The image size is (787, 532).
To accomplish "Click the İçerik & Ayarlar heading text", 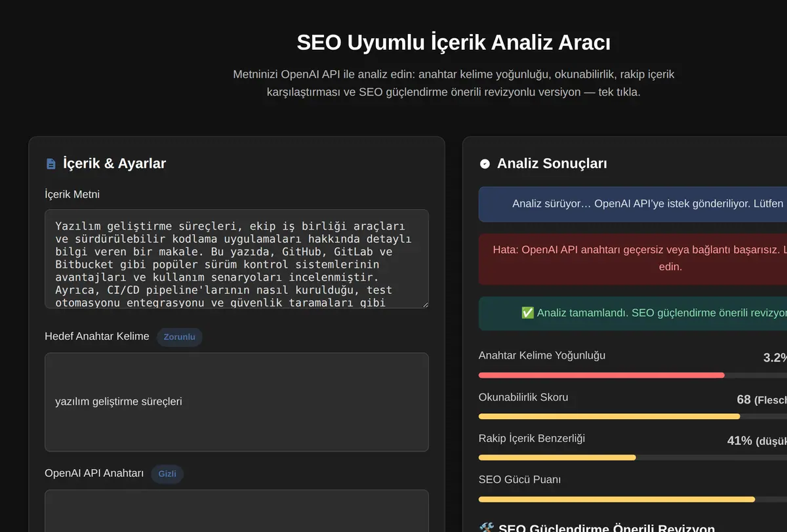I will tap(114, 163).
